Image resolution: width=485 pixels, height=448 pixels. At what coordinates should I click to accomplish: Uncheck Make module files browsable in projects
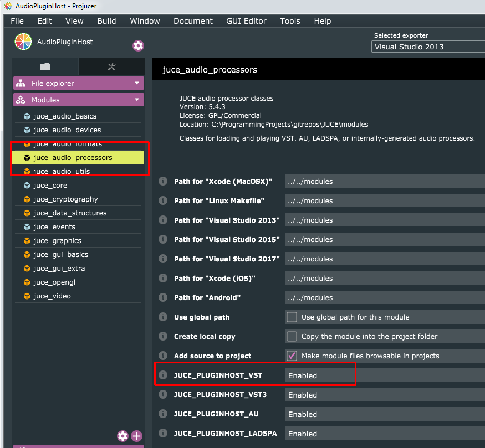click(292, 356)
